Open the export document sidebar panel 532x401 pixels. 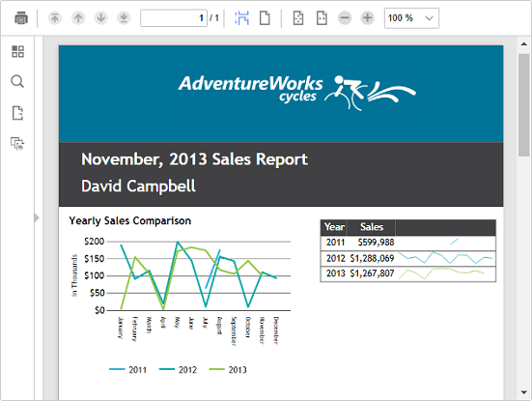17,113
